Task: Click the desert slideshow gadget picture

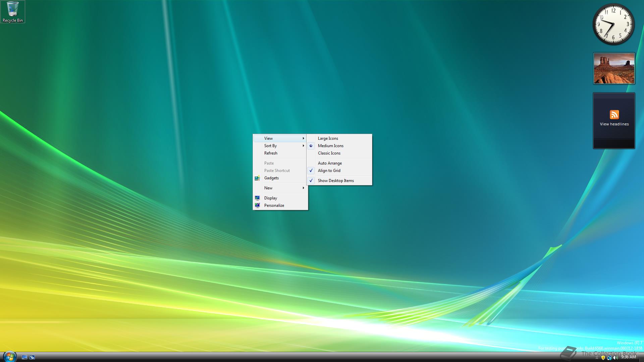Action: (x=614, y=68)
